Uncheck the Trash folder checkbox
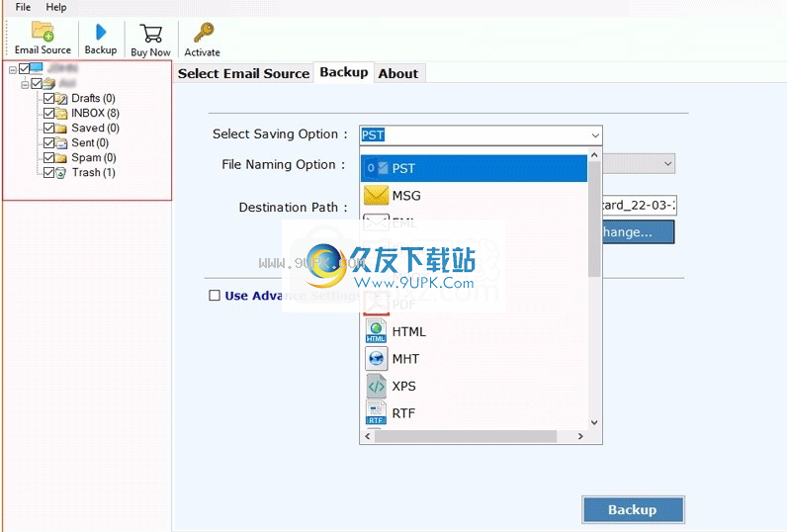The image size is (787, 532). coord(48,173)
